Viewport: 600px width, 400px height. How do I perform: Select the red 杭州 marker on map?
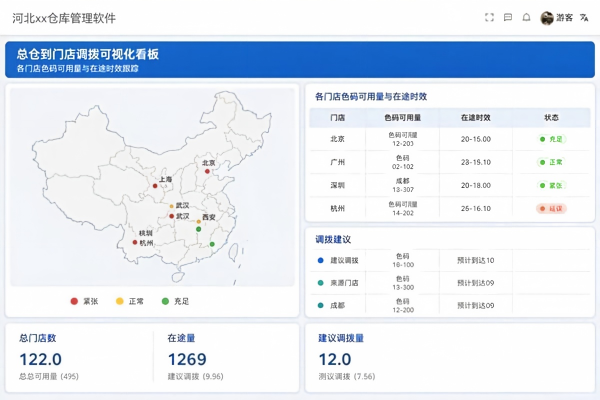135,242
